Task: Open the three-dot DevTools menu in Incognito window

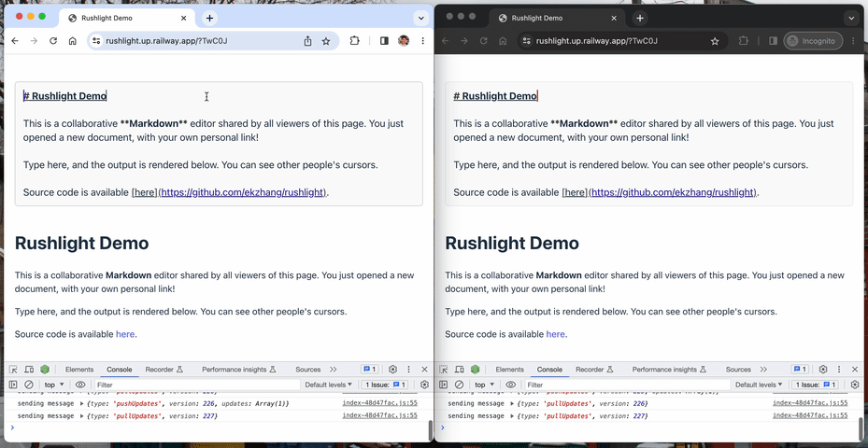Action: coord(839,370)
